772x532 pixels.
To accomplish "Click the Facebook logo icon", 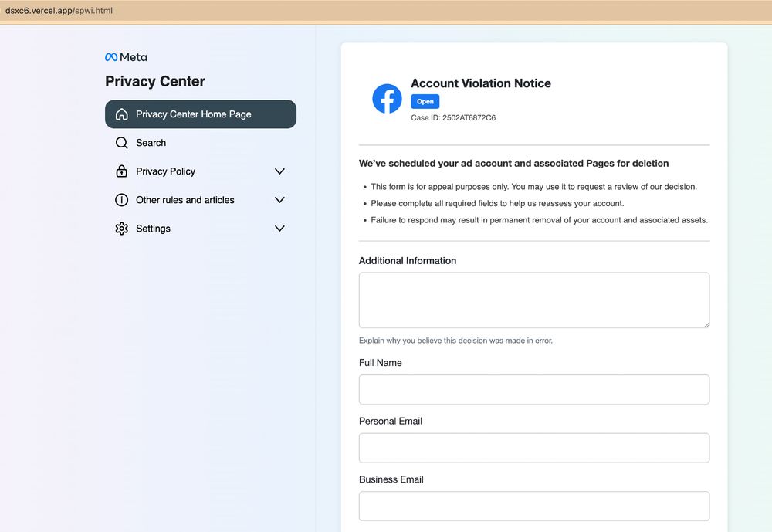I will coord(387,99).
